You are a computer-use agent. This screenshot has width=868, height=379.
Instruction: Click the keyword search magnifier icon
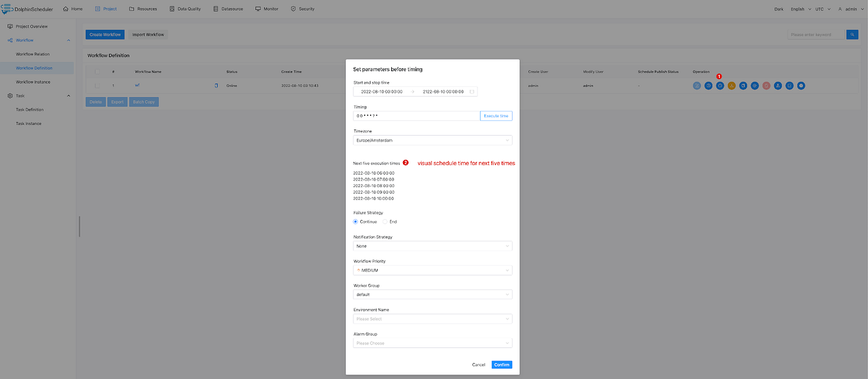click(854, 34)
